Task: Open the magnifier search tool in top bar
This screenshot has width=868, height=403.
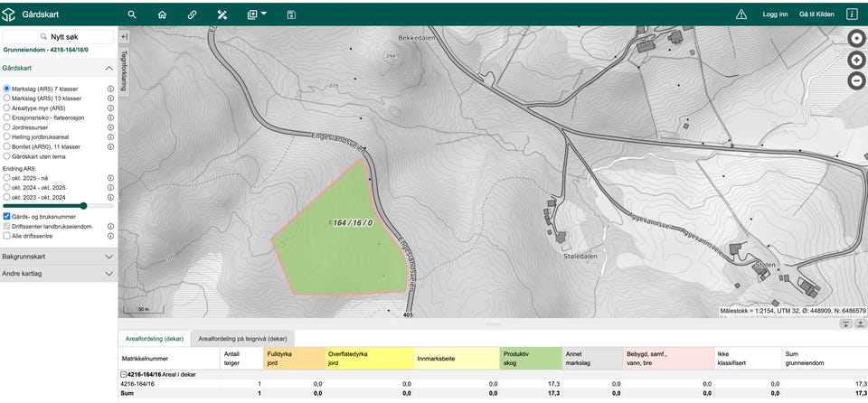Action: [132, 15]
